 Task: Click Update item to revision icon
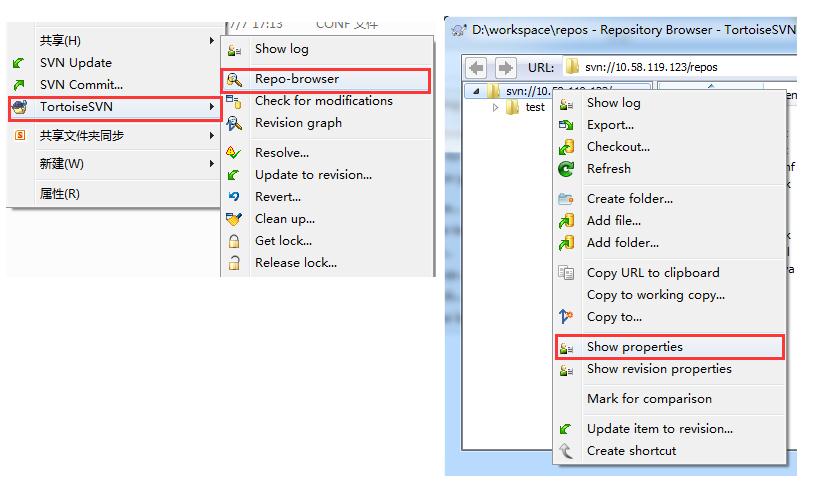tap(565, 429)
